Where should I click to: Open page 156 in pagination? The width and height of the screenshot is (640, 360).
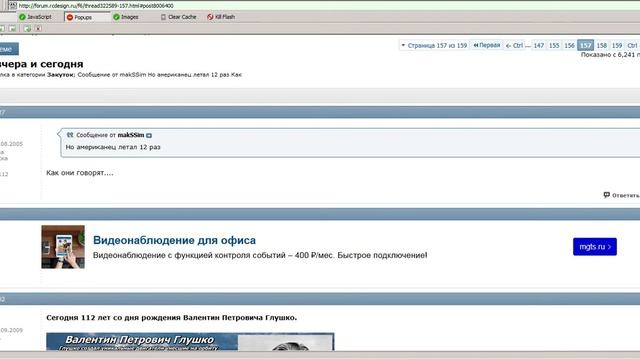(x=569, y=45)
